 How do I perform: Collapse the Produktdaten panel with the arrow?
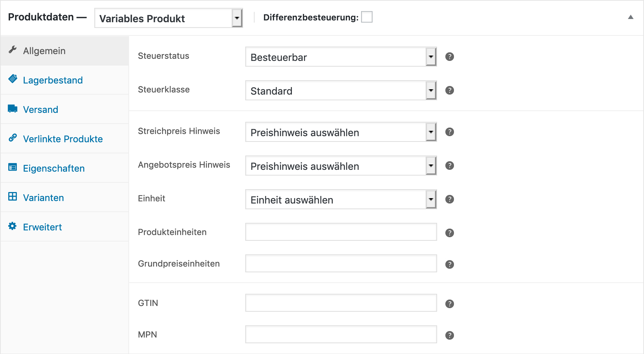[x=630, y=17]
